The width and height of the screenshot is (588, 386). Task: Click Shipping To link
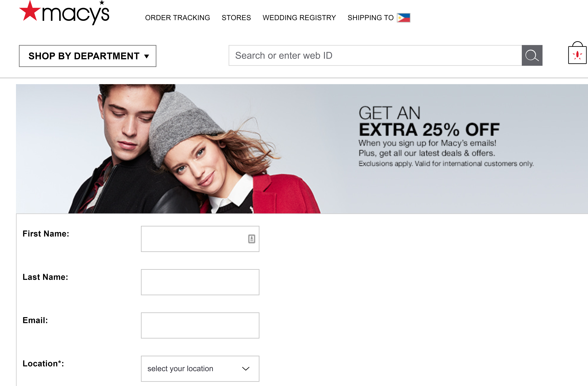370,18
